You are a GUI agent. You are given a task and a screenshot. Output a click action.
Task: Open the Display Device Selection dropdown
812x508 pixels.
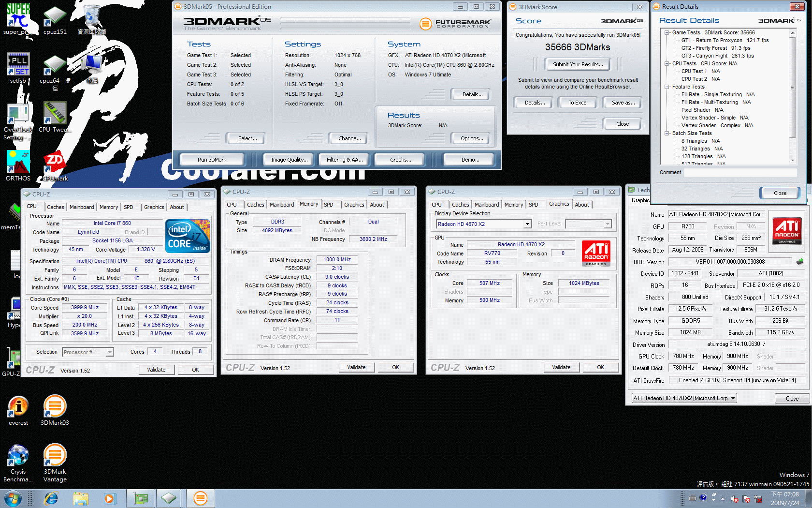coord(527,224)
